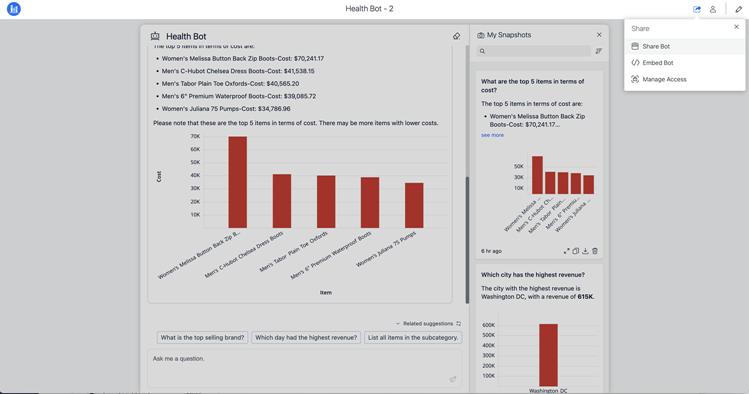Download the first snapshot

click(585, 251)
